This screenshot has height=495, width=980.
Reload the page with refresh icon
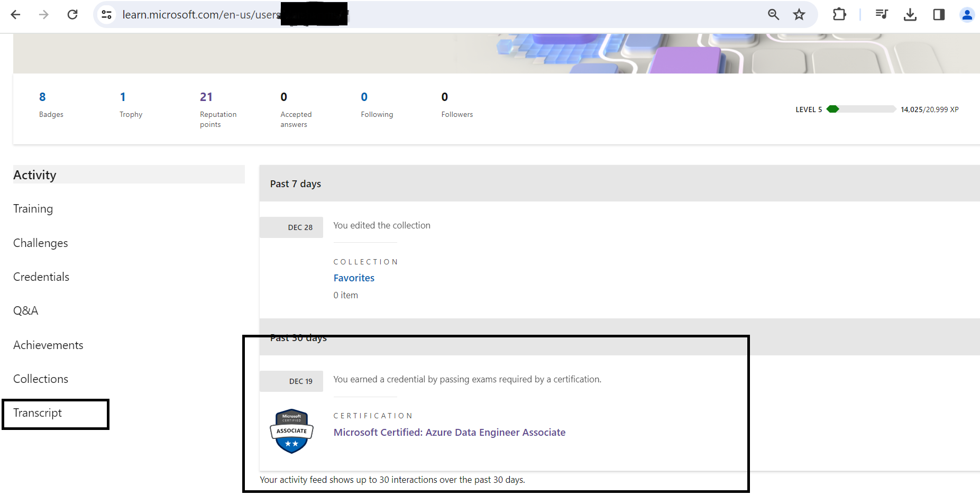coord(72,15)
